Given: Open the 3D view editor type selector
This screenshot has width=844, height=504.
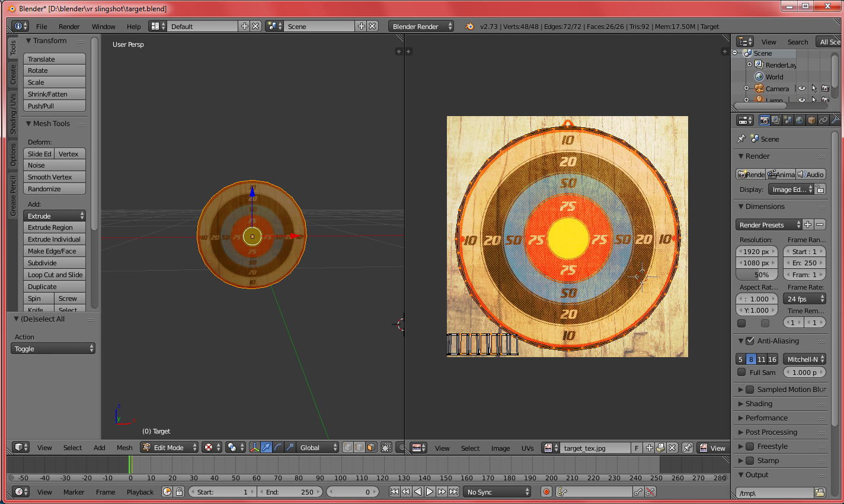Looking at the screenshot, I should pyautogui.click(x=21, y=448).
